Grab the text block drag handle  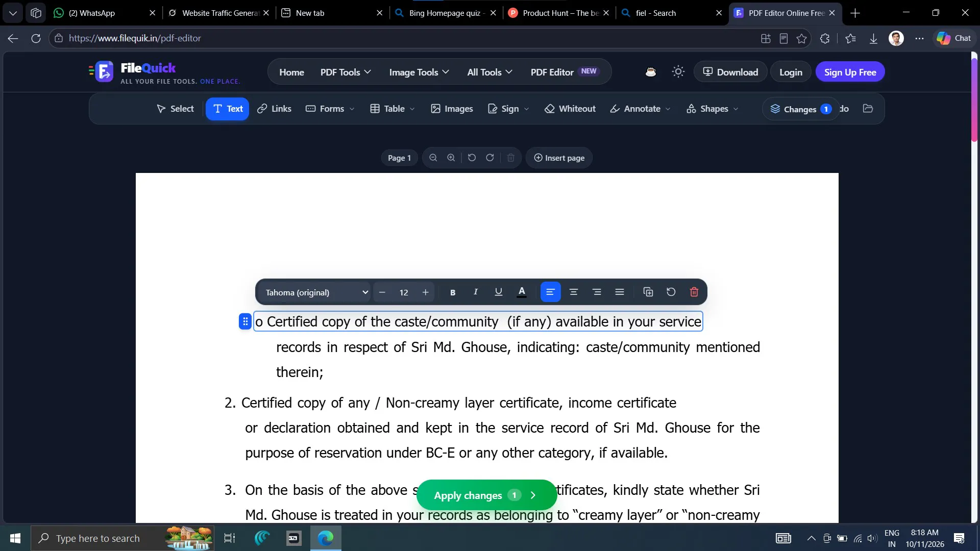point(245,321)
